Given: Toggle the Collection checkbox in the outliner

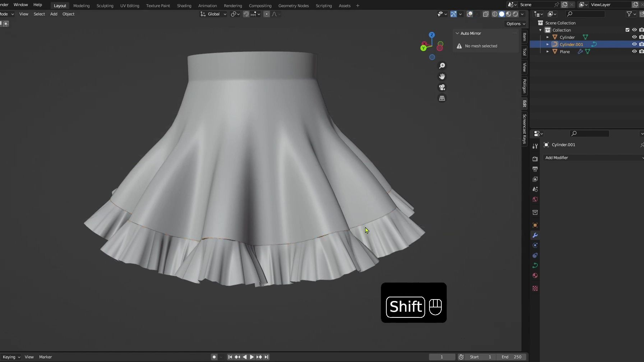Looking at the screenshot, I should click(x=627, y=30).
